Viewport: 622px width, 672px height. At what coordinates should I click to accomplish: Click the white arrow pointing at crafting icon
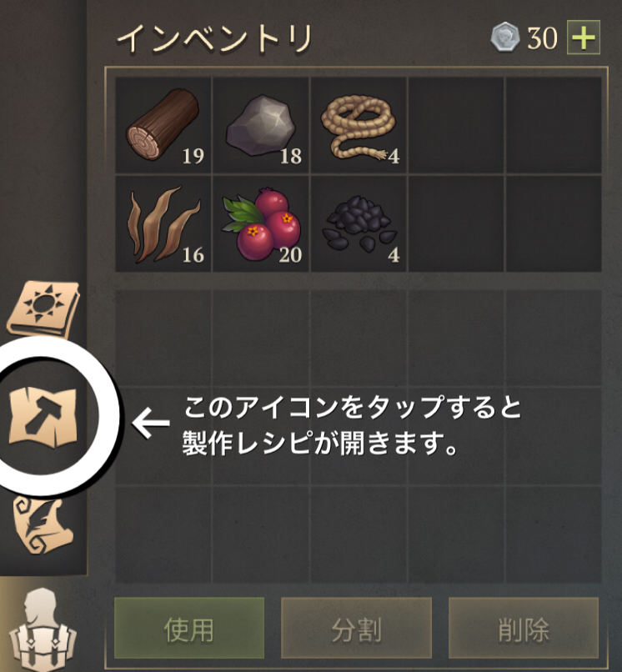click(x=151, y=423)
